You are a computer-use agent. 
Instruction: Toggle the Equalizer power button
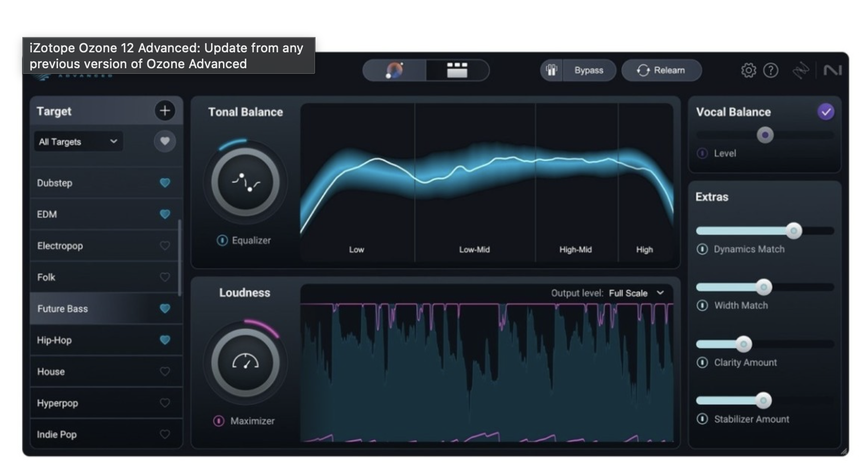222,241
